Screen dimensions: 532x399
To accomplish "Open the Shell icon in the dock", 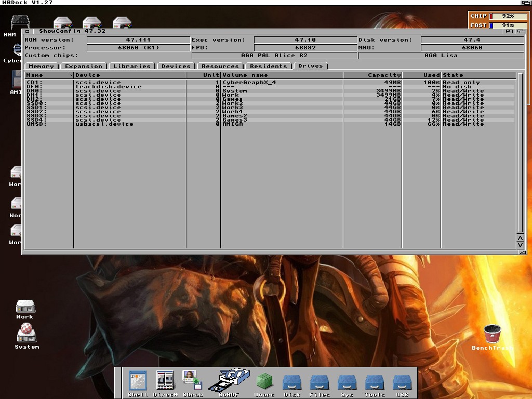I will (x=138, y=383).
